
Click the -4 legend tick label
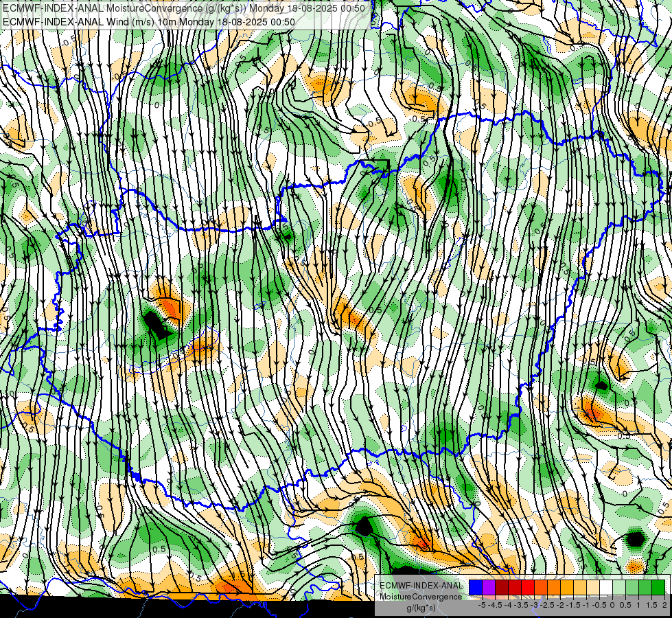click(x=508, y=605)
